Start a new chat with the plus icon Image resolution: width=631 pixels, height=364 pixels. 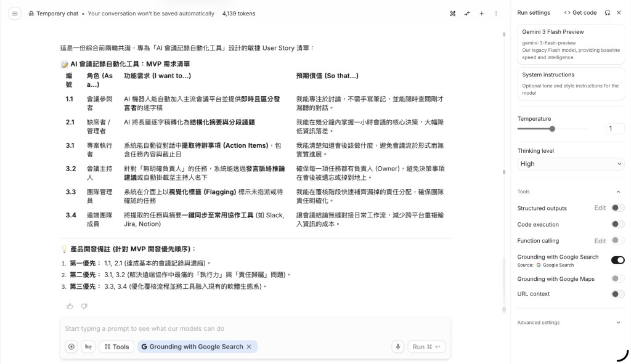coord(482,14)
